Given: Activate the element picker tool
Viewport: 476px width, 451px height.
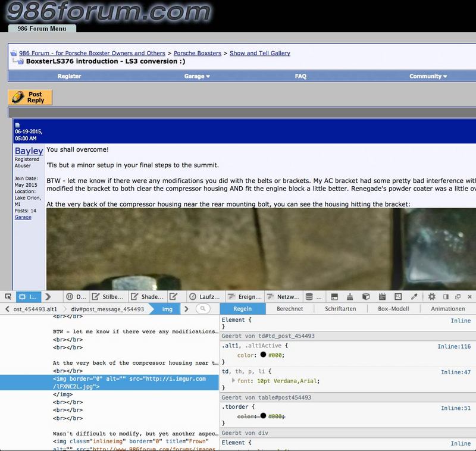Looking at the screenshot, I should 8,296.
